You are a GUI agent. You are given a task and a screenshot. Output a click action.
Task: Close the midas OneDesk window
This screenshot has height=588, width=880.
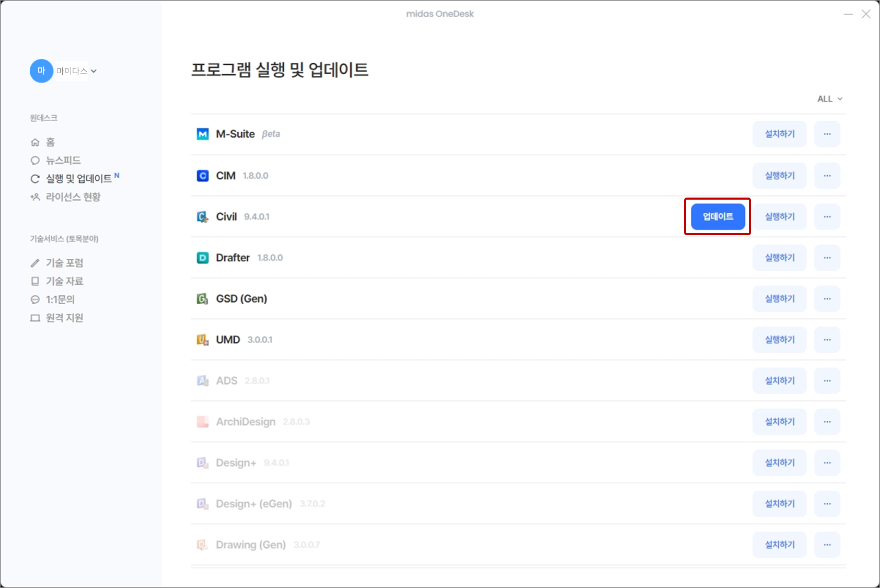coord(866,14)
